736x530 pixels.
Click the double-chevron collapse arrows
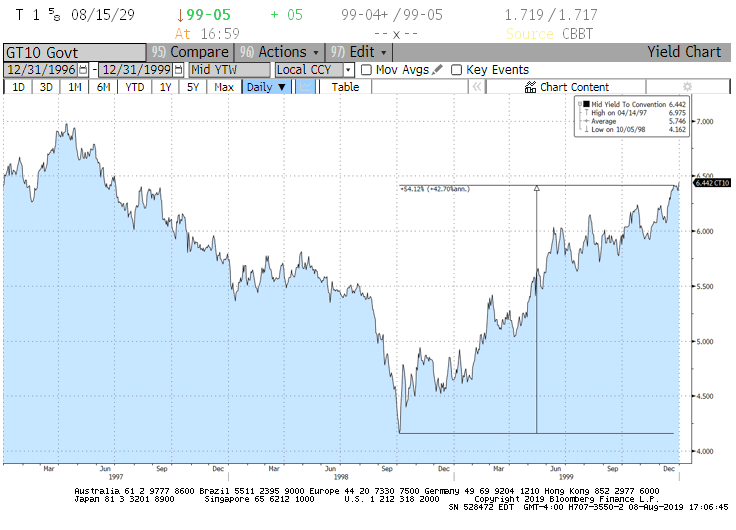(x=477, y=87)
